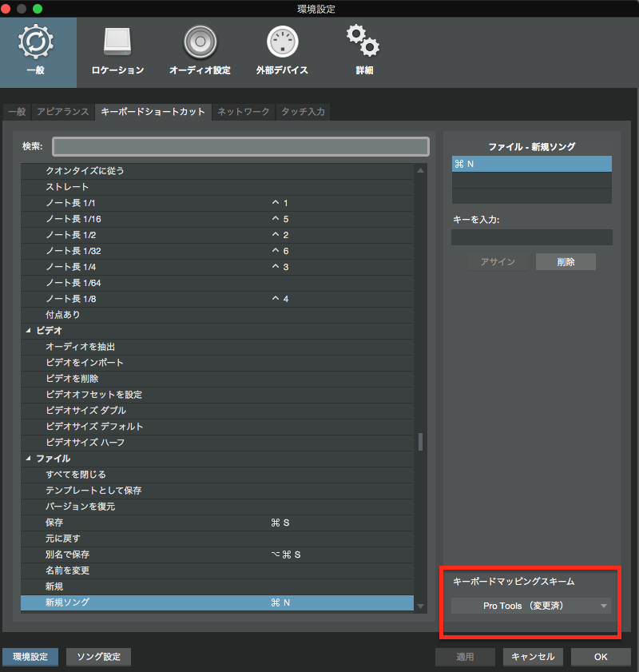Select the highlighted 新規ソング row
The width and height of the screenshot is (639, 672).
[217, 602]
